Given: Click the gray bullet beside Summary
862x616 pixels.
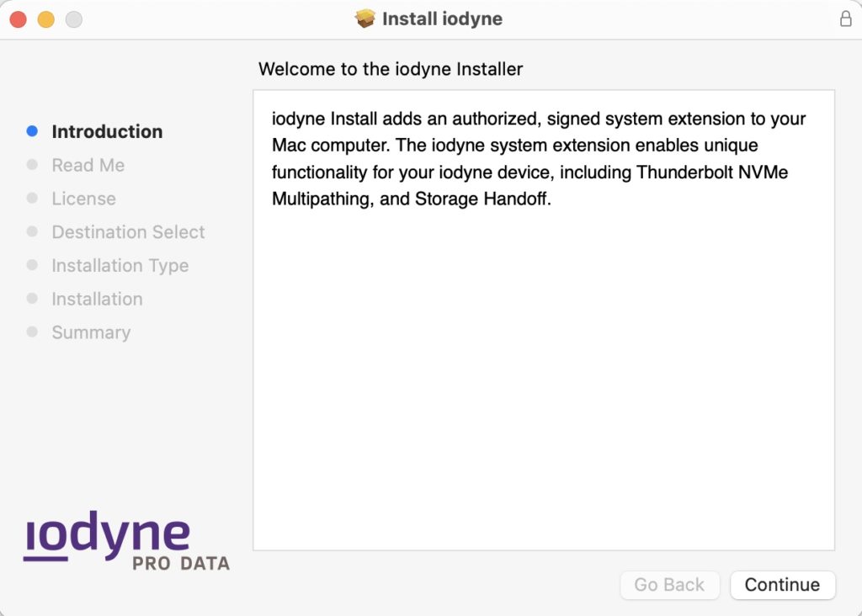Looking at the screenshot, I should [32, 332].
